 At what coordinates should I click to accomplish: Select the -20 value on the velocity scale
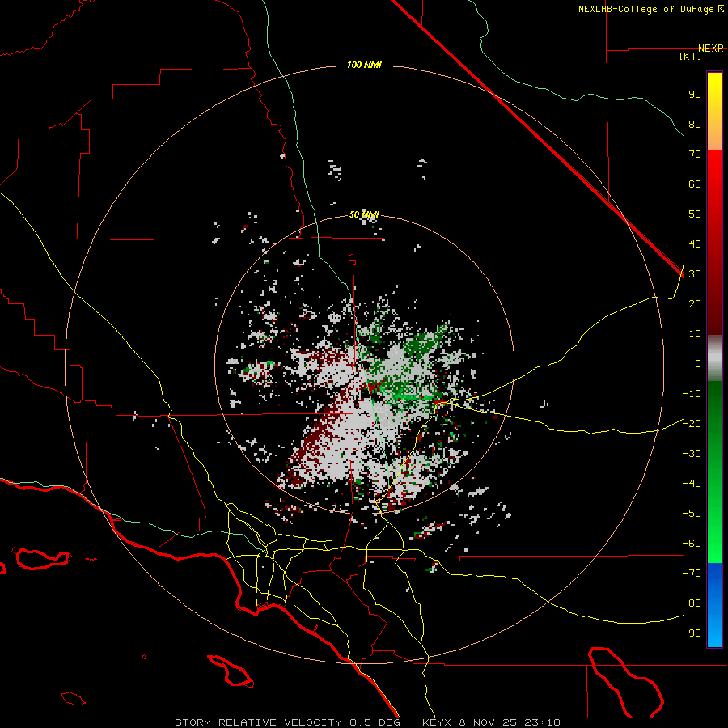pyautogui.click(x=692, y=424)
